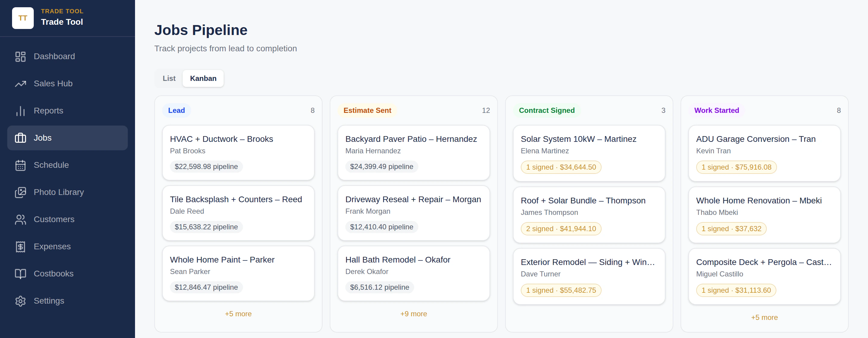Click the Expenses receipt icon
Viewport: 868px width, 338px height.
(20, 247)
